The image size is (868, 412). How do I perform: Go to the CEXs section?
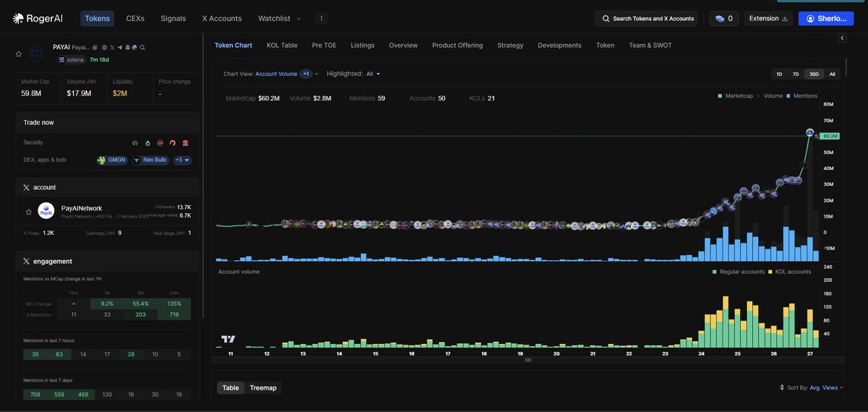click(135, 18)
